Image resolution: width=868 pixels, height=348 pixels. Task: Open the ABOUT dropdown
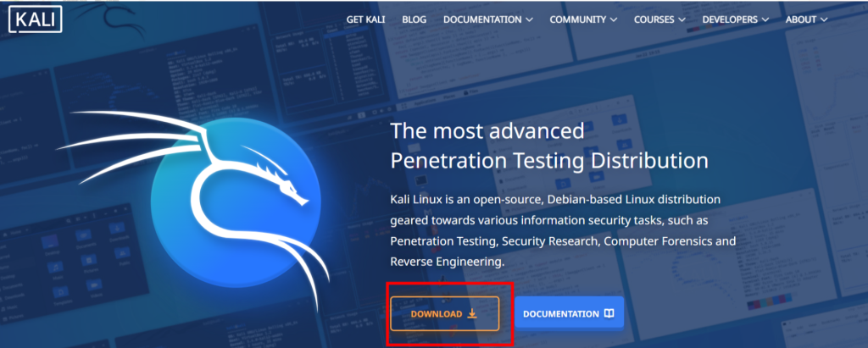807,19
